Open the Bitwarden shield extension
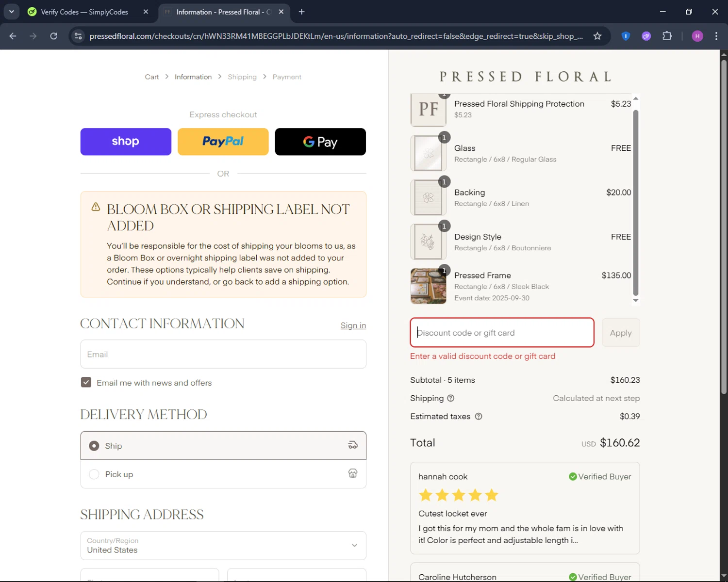Viewport: 728px width, 582px height. pyautogui.click(x=626, y=36)
